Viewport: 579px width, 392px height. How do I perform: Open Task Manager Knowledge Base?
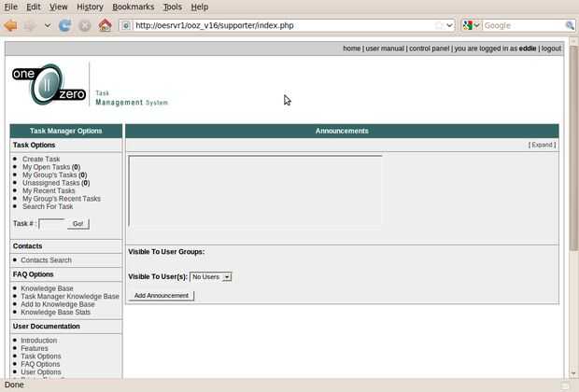point(70,297)
